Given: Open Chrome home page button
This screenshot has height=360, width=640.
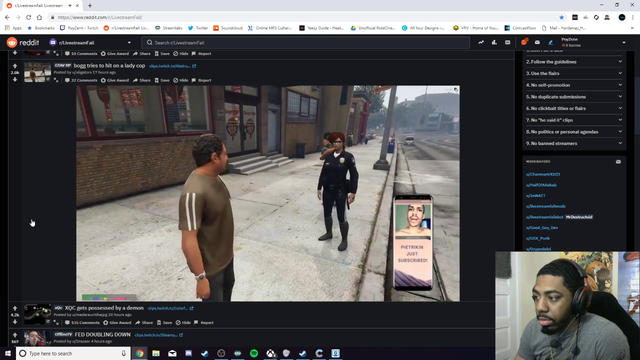Looking at the screenshot, I should pyautogui.click(x=39, y=17).
